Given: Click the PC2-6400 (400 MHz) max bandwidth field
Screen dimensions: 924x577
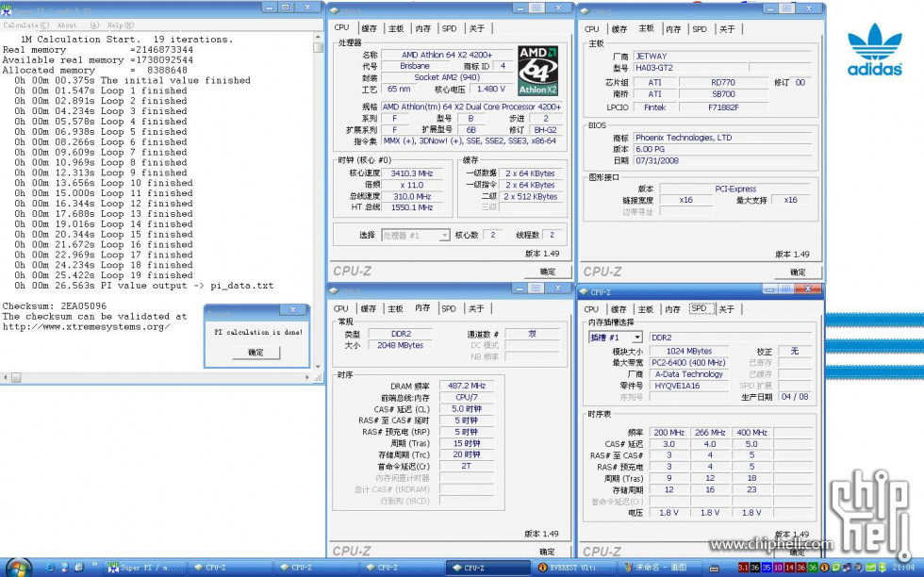Looking at the screenshot, I should coord(688,362).
